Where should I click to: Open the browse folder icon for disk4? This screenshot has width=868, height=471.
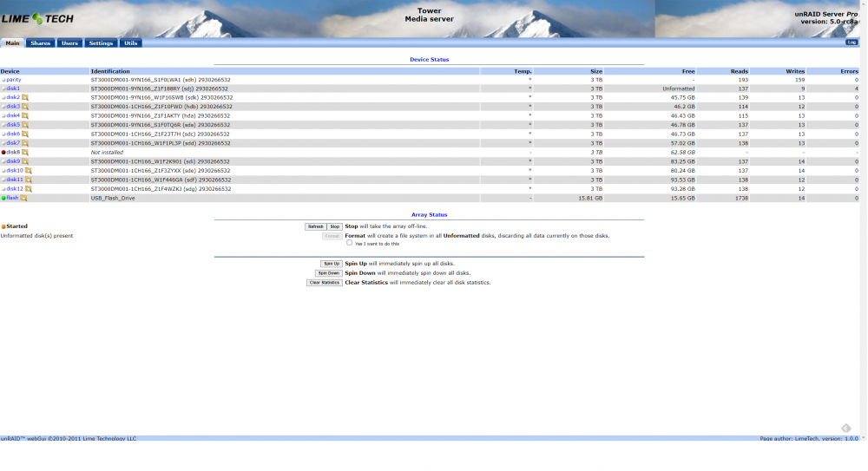point(25,115)
